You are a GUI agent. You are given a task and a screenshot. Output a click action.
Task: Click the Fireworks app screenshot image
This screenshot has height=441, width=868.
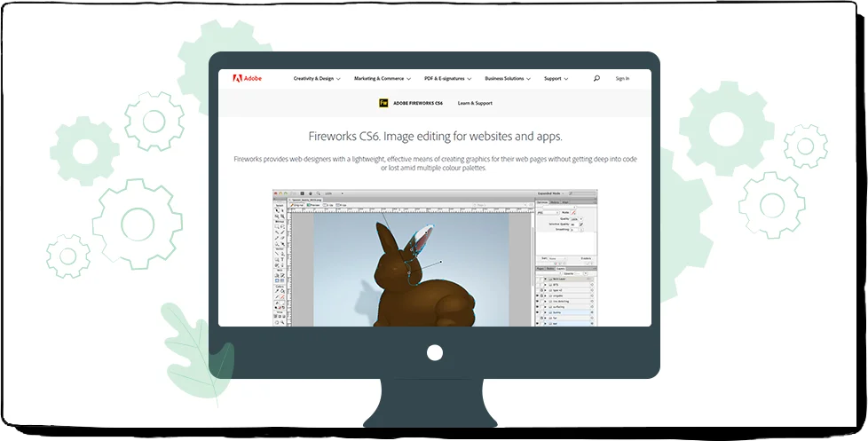[435, 258]
